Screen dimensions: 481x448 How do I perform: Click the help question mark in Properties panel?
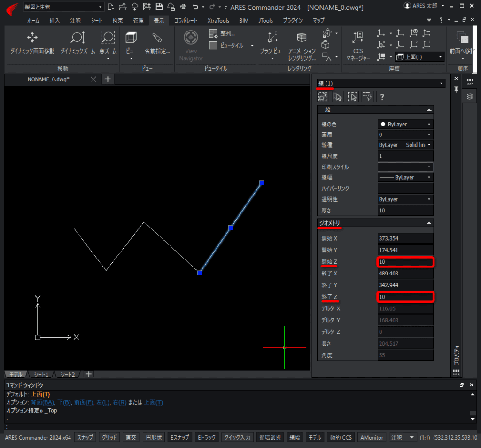coord(382,97)
